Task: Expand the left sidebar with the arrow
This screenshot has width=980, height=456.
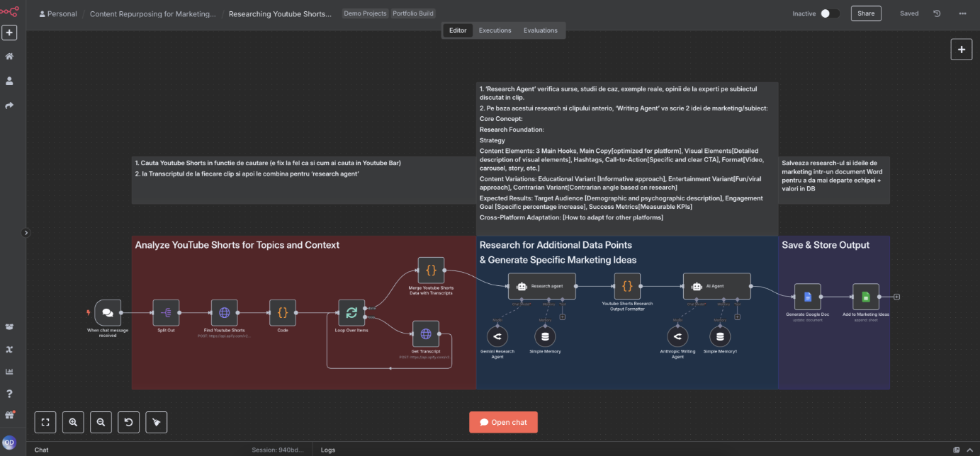Action: point(26,232)
